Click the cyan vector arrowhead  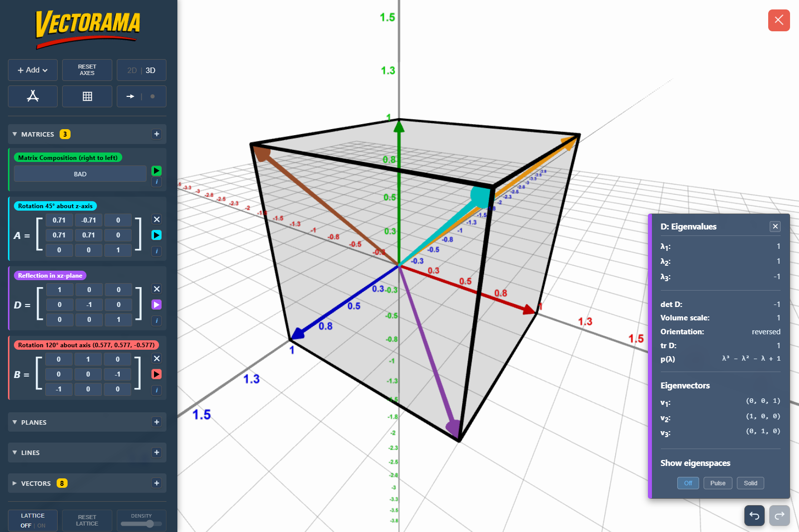[x=481, y=196]
